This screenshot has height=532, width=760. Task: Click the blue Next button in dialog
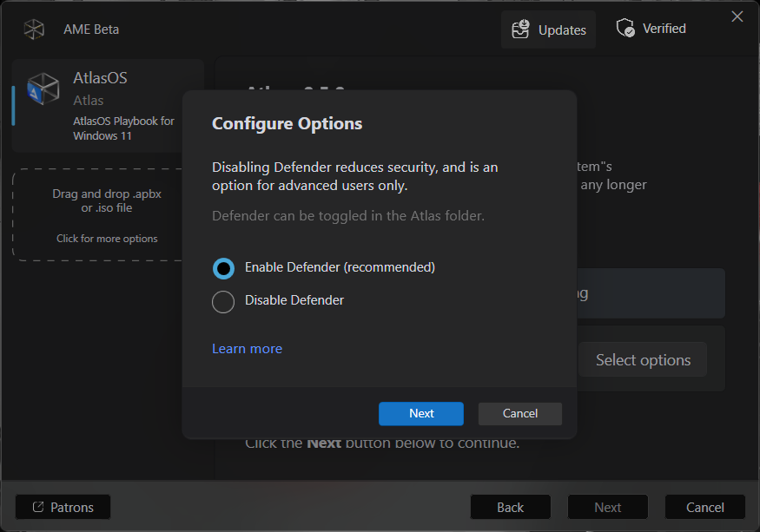pos(421,414)
